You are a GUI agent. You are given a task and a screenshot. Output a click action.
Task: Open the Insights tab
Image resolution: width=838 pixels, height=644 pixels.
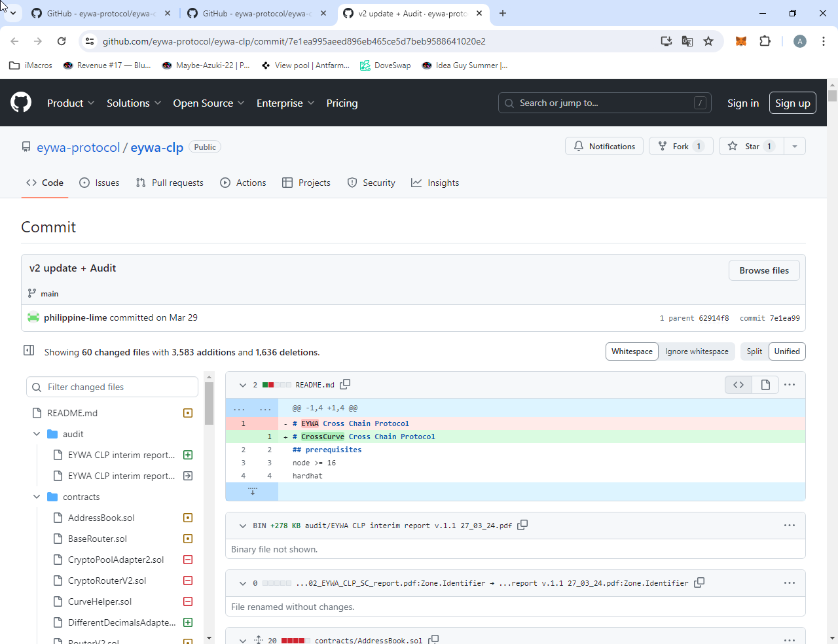pyautogui.click(x=435, y=183)
